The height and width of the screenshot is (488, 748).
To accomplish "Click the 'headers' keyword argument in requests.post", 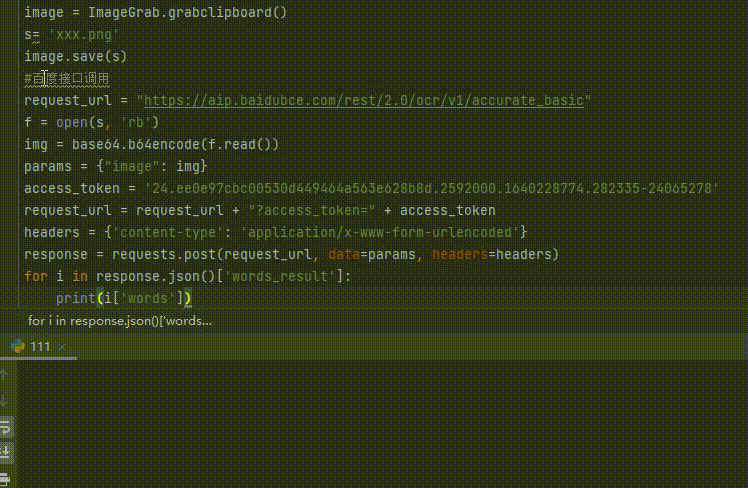I will coord(460,254).
